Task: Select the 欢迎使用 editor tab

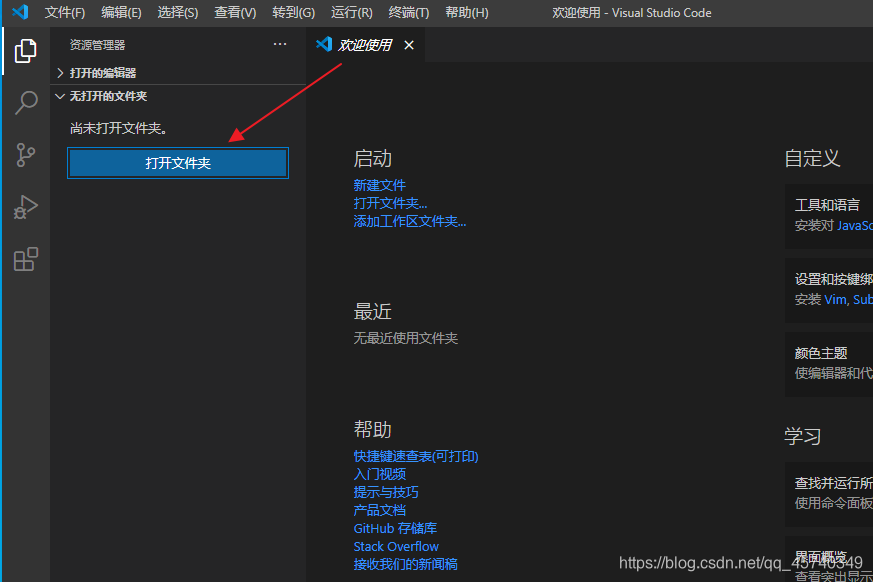Action: [x=365, y=45]
